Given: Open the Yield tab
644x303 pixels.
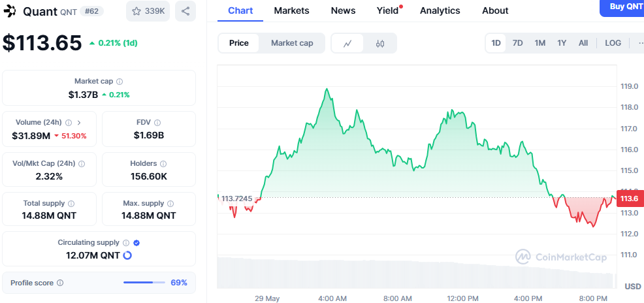Looking at the screenshot, I should [x=388, y=10].
